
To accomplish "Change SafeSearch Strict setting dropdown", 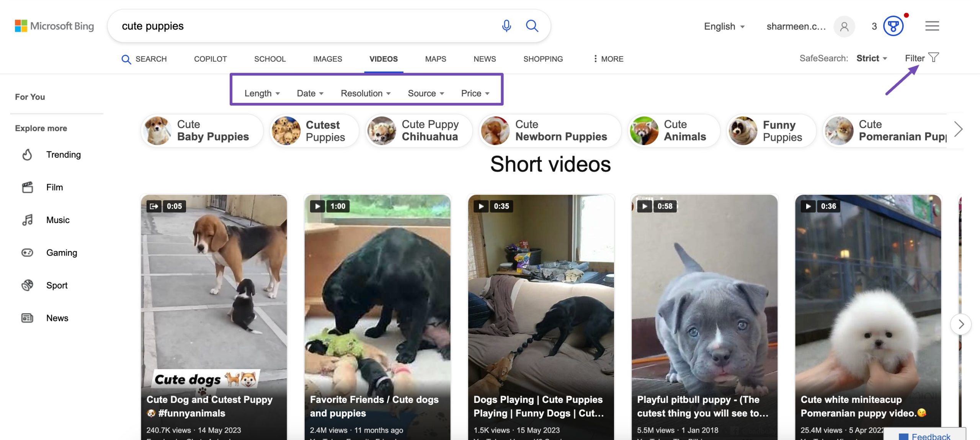I will click(x=872, y=58).
